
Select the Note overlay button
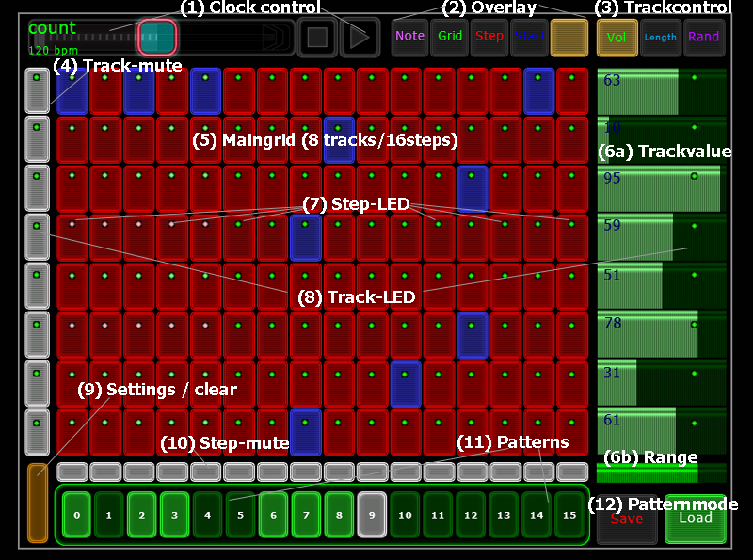(x=409, y=38)
